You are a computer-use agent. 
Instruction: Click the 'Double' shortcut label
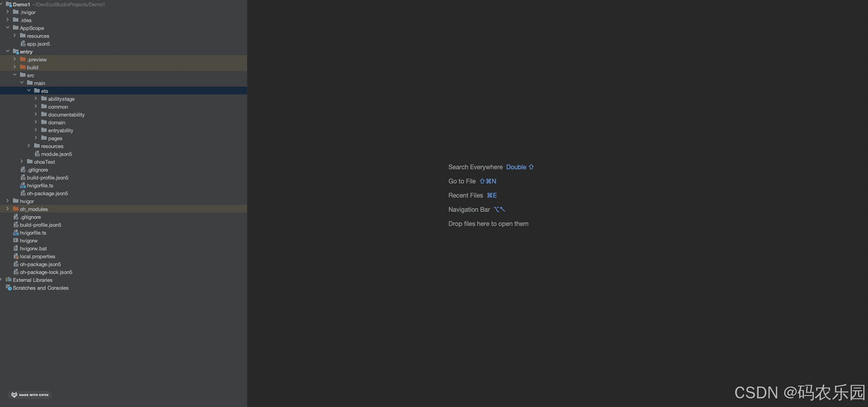pos(516,167)
